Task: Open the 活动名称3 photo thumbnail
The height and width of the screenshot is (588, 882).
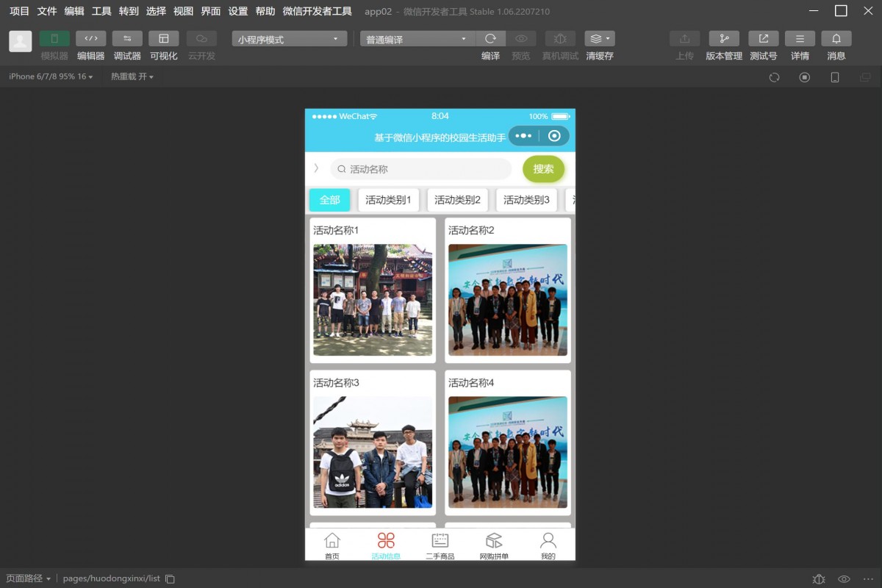Action: tap(373, 452)
